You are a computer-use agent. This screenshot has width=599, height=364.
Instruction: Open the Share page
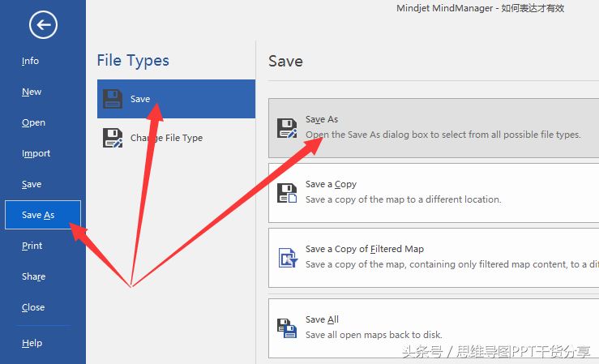[33, 276]
